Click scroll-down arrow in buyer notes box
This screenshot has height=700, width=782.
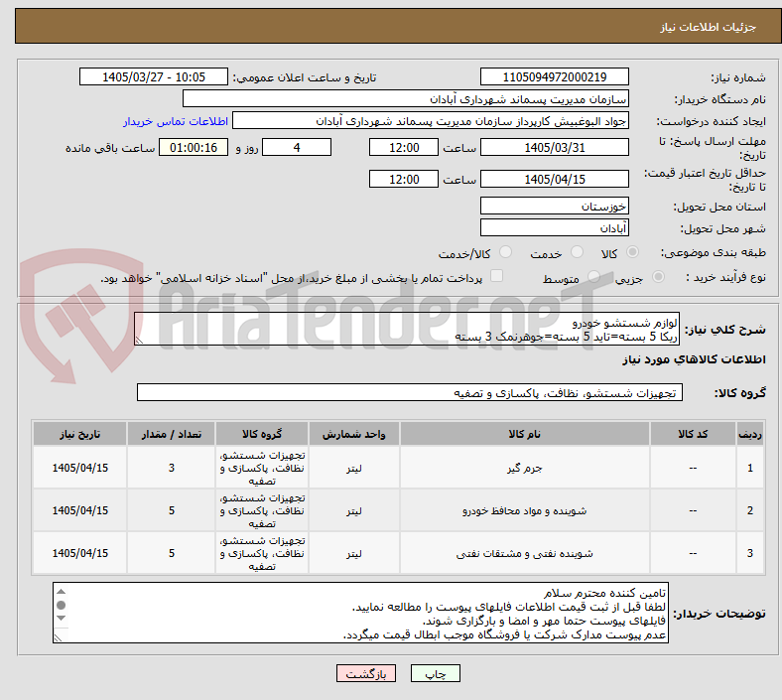(61, 619)
